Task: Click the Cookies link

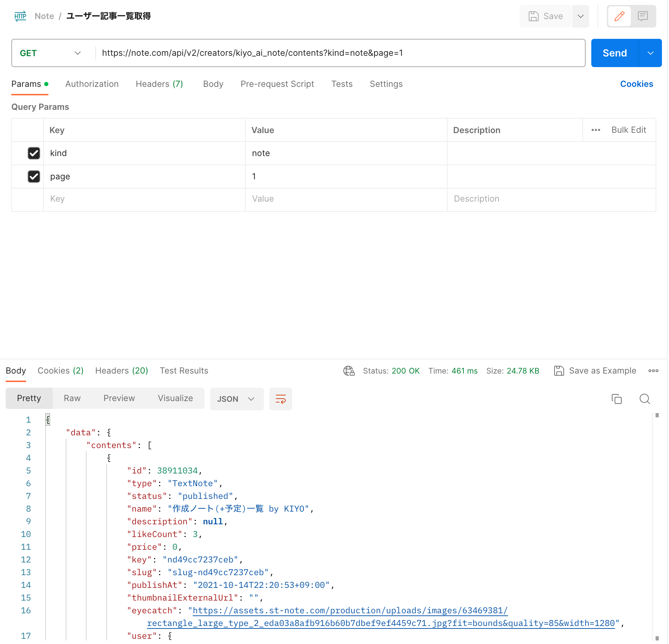Action: pos(637,84)
